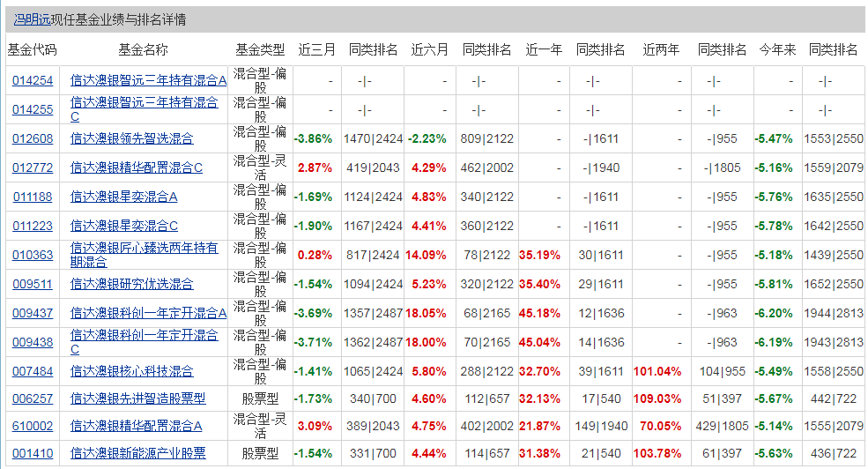Open 信达澳银领先智选混合 fund page

pos(131,139)
